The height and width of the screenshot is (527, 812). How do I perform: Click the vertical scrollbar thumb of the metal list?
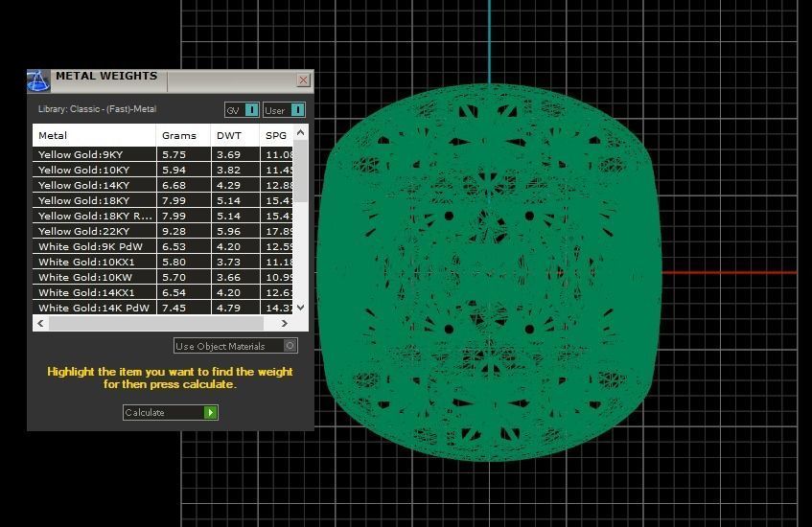pyautogui.click(x=300, y=171)
